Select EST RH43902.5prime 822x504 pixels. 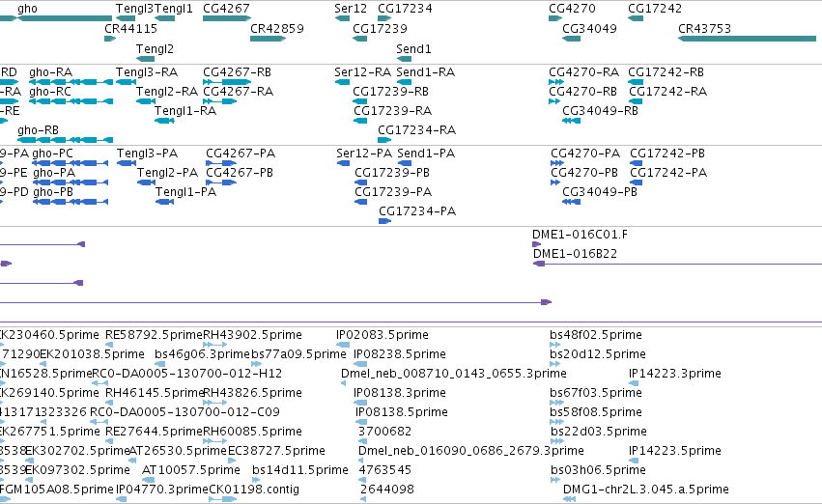coord(252,335)
